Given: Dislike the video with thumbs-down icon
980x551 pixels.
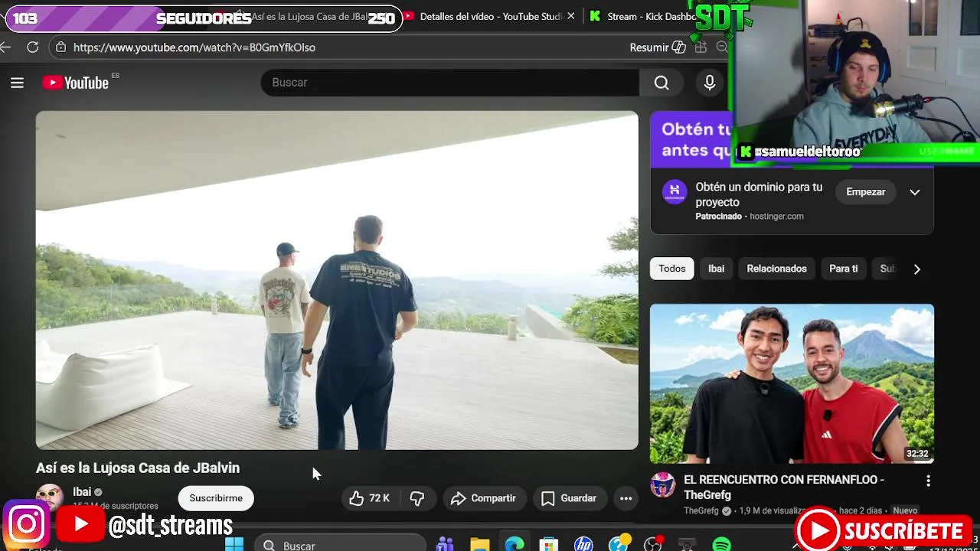Looking at the screenshot, I should pyautogui.click(x=416, y=498).
